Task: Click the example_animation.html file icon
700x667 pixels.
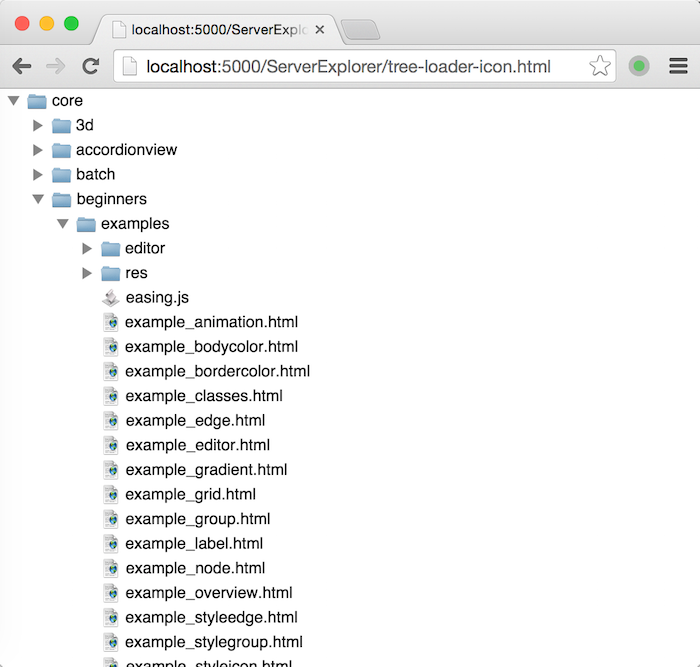Action: click(111, 322)
